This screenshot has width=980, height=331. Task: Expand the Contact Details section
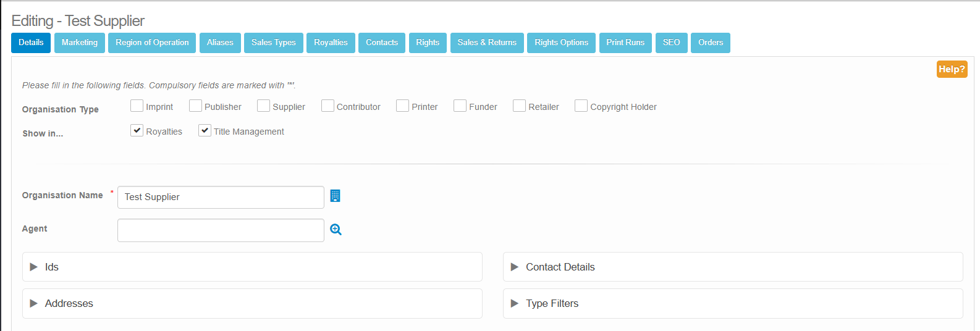[x=560, y=267]
